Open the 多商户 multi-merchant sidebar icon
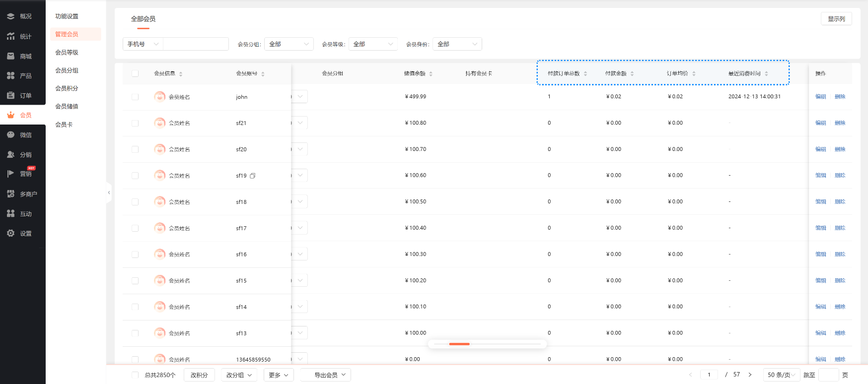This screenshot has height=384, width=868. [10, 193]
